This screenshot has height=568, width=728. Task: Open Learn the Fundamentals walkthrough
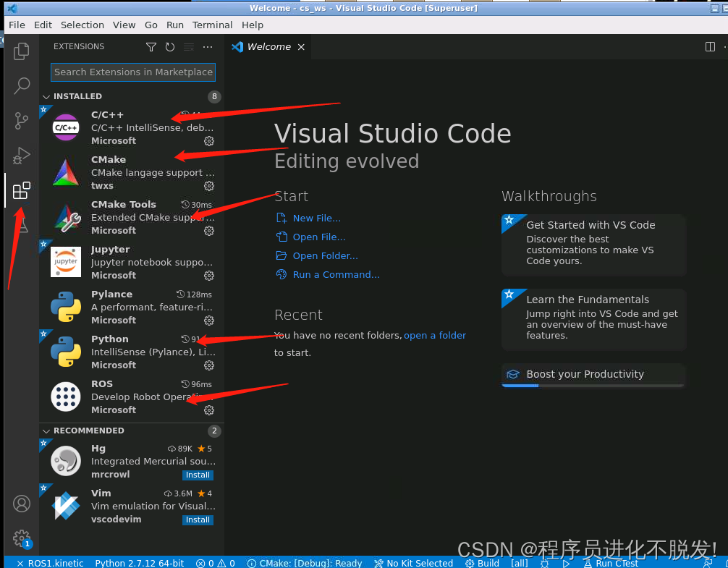tap(593, 319)
